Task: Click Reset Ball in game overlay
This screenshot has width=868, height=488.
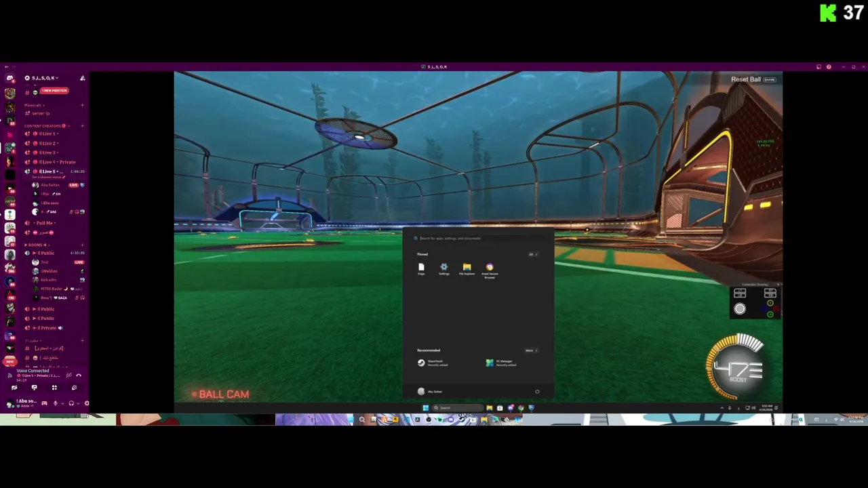Action: pyautogui.click(x=746, y=79)
